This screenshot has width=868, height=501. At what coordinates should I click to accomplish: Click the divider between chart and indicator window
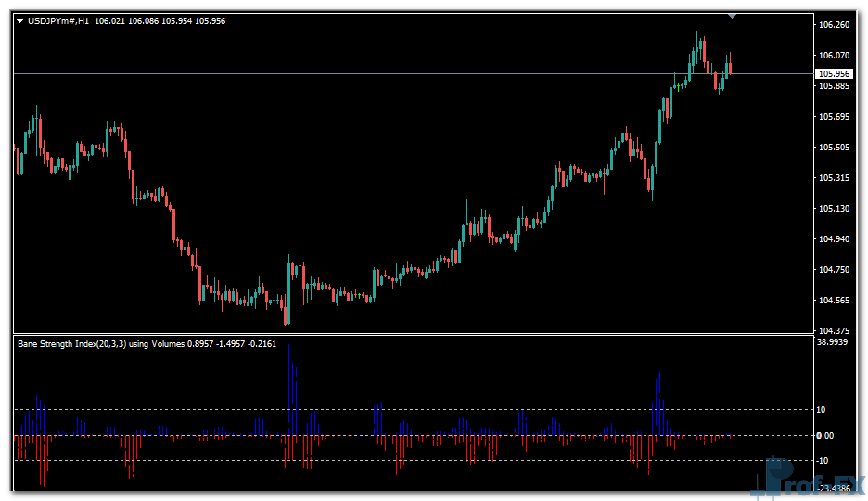pyautogui.click(x=408, y=334)
